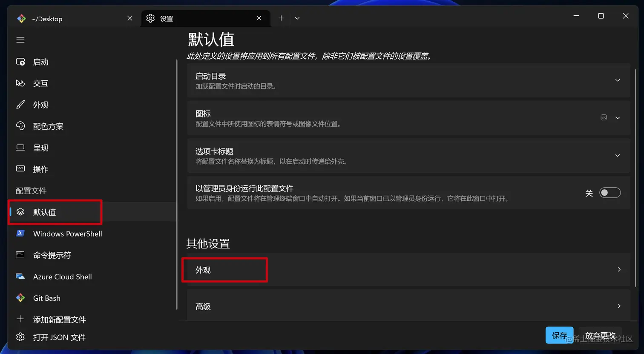Click 保存 to save settings
This screenshot has width=644, height=354.
559,335
